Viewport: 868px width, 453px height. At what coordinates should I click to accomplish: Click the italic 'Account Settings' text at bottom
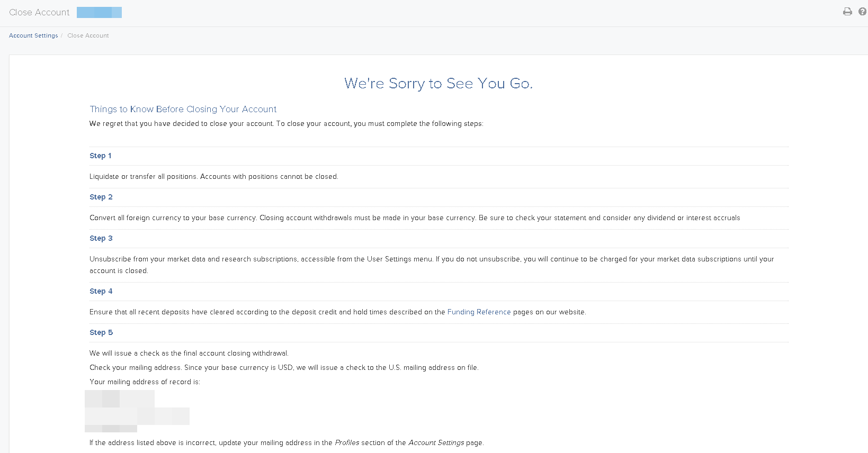[436, 442]
